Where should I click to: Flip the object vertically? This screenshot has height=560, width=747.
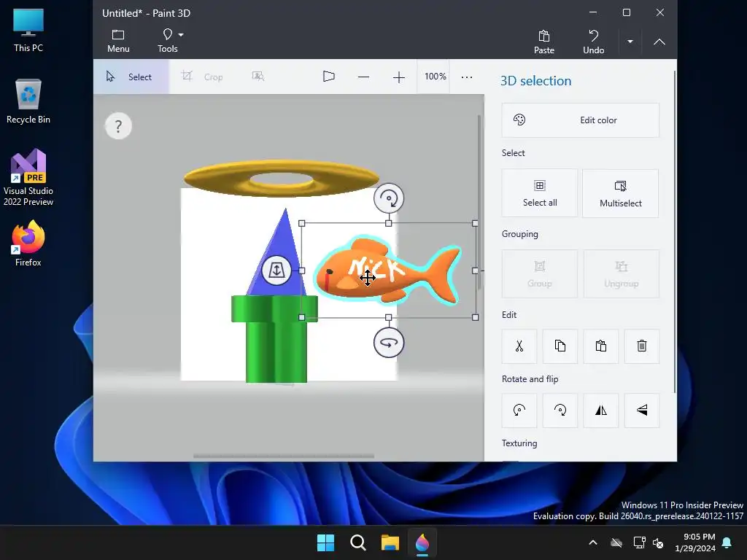(x=642, y=411)
